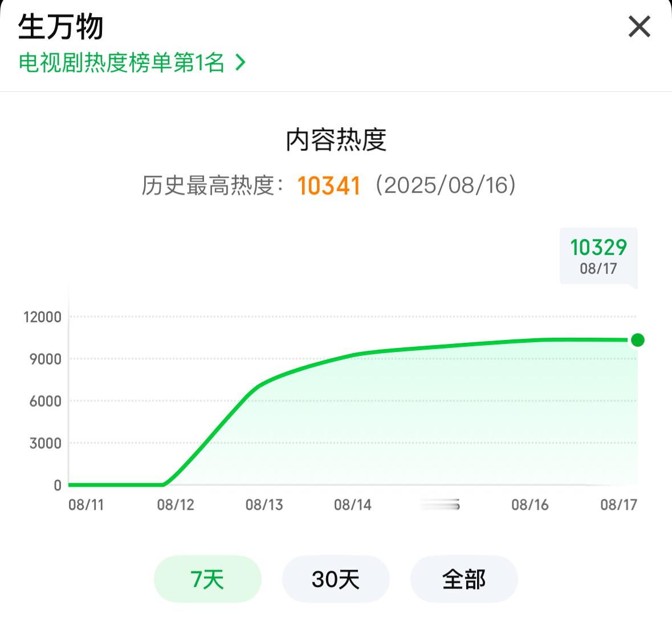Click the 12000 y-axis value
This screenshot has height=632, width=672.
coord(42,317)
